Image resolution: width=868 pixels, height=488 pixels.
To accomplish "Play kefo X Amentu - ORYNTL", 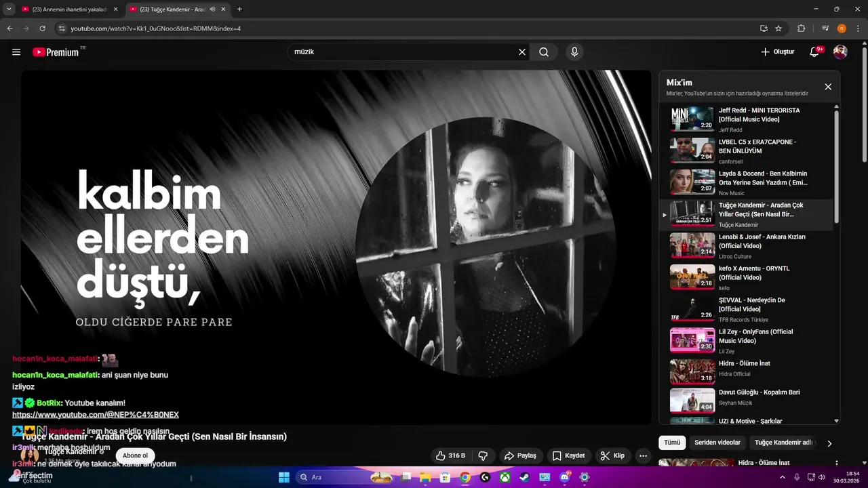I will pyautogui.click(x=746, y=278).
